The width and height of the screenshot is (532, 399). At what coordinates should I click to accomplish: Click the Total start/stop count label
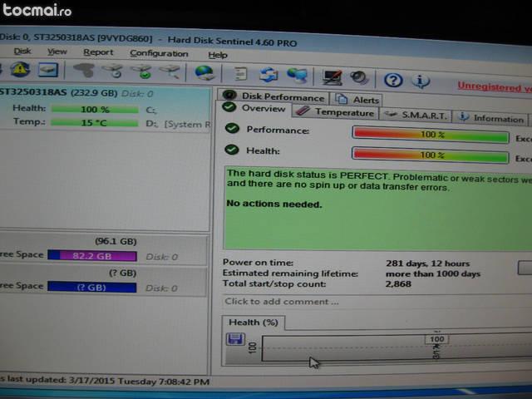pyautogui.click(x=274, y=283)
